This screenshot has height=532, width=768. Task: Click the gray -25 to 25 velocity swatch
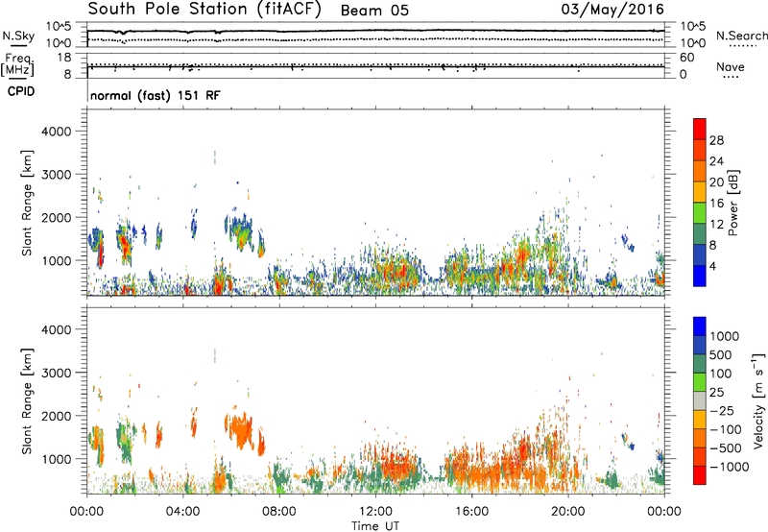point(700,401)
